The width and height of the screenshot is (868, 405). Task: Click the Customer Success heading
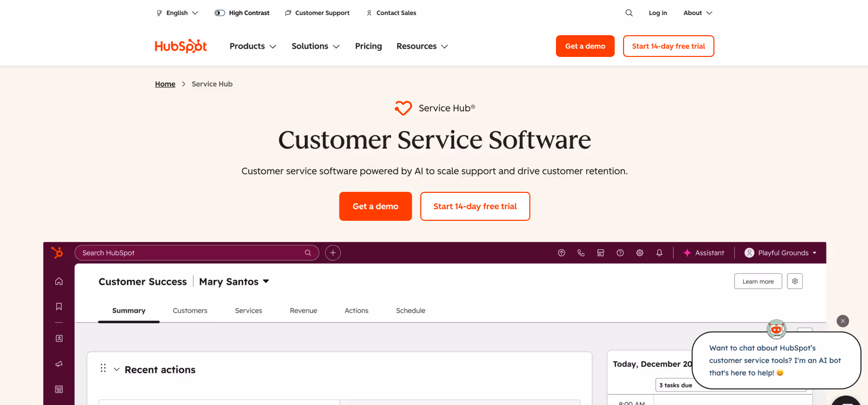point(143,282)
